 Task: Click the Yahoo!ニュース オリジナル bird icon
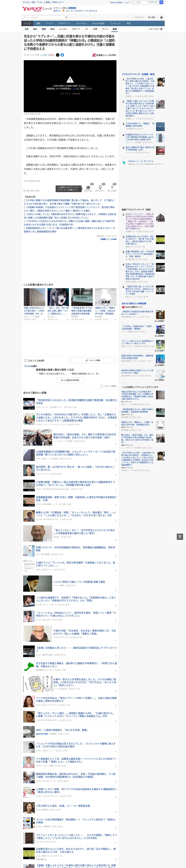[x=125, y=162]
